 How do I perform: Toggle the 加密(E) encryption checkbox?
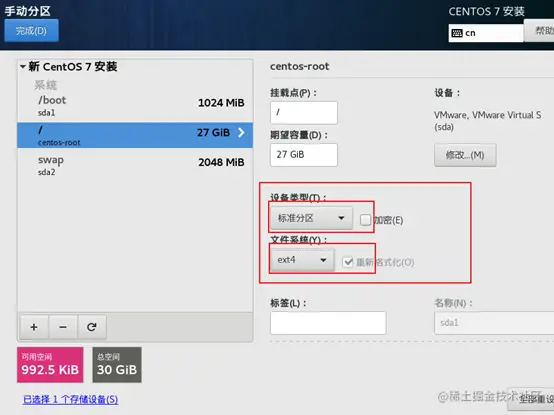365,220
